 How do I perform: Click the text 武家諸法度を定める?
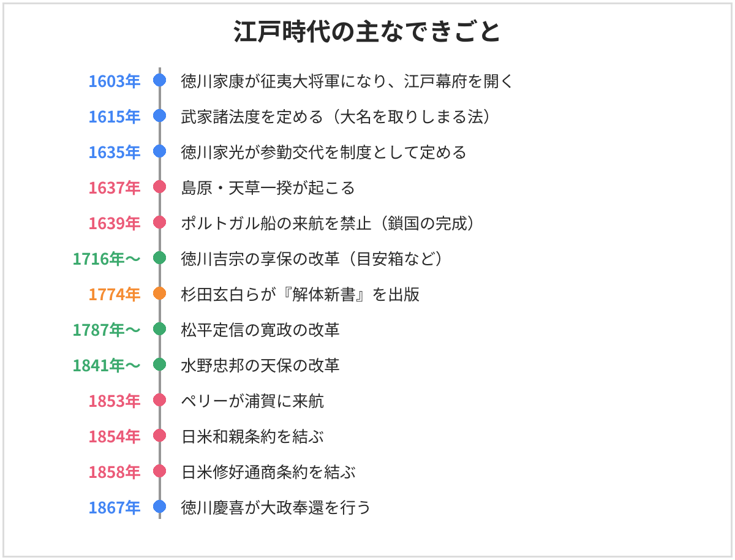click(252, 116)
